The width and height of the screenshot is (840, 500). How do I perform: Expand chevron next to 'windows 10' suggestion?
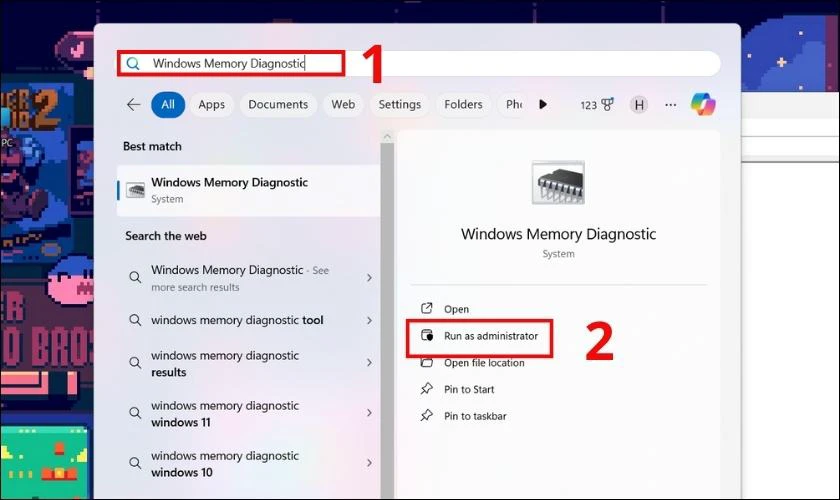[x=369, y=462]
